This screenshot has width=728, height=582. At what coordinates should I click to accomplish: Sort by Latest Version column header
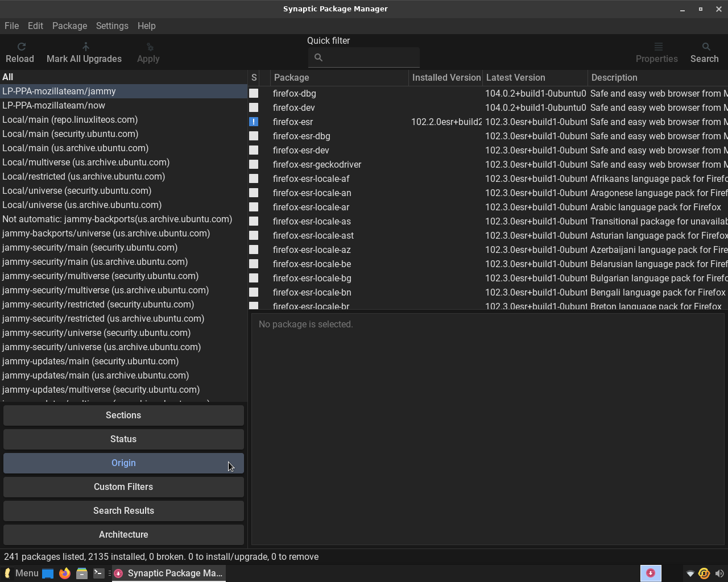point(535,77)
